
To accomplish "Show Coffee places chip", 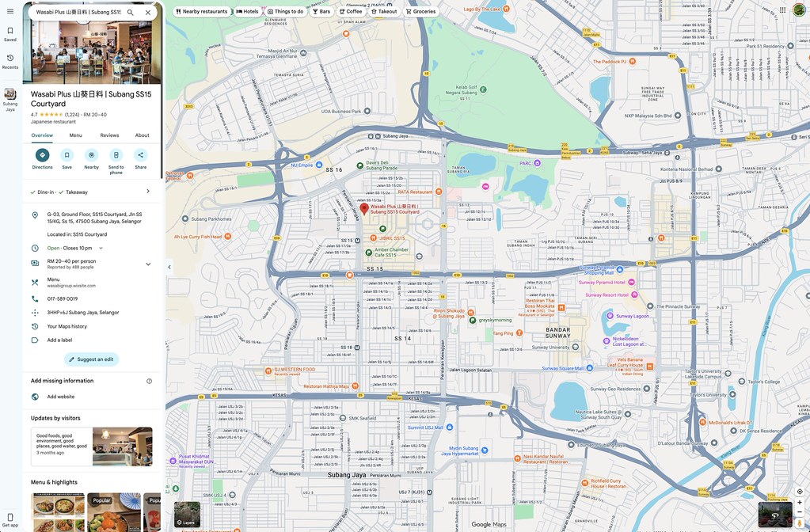I will point(350,11).
